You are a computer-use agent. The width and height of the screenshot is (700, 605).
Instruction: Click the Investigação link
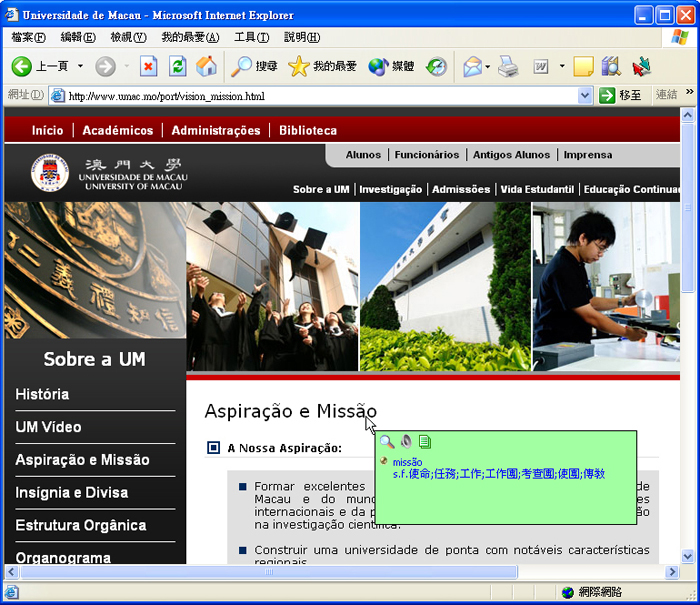coord(391,189)
